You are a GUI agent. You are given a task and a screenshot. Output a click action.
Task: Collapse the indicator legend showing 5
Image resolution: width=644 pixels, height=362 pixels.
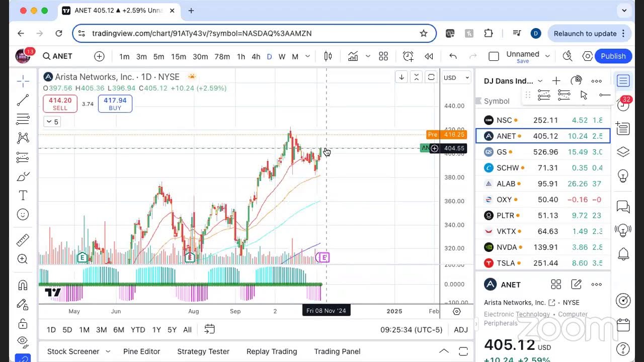click(x=52, y=122)
